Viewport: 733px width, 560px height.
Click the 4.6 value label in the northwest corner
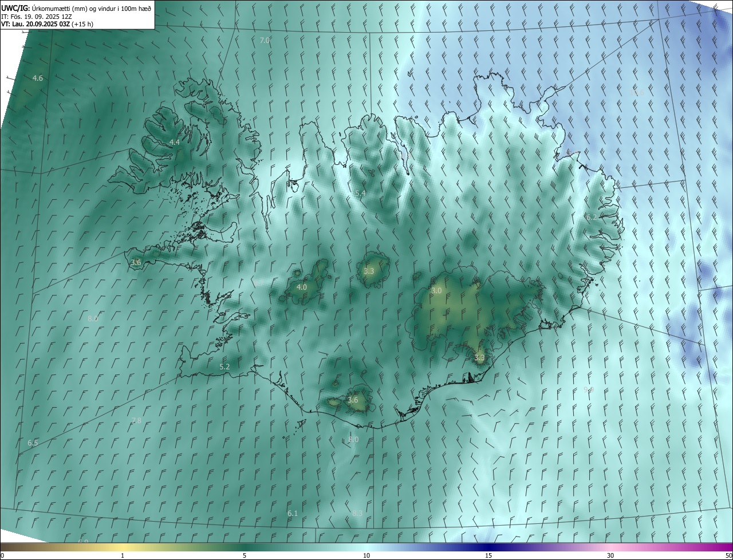(38, 78)
